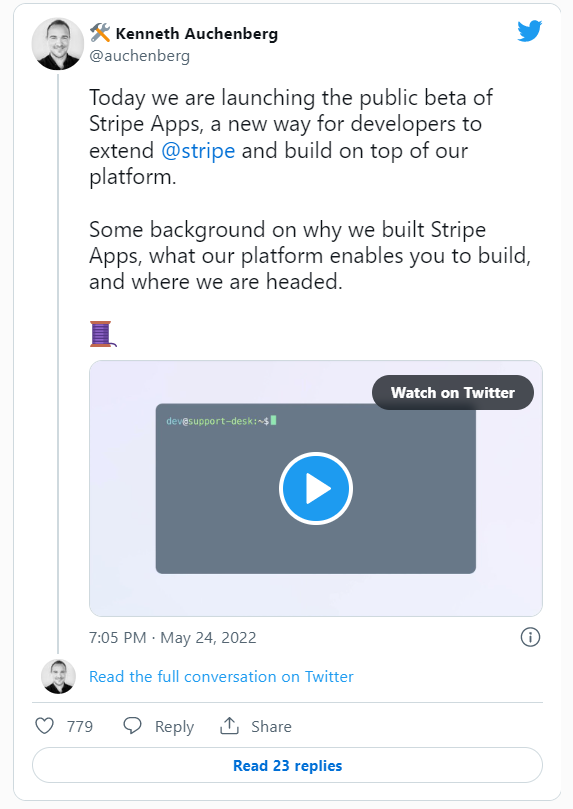Screen dimensions: 573x809
Task: Play the embedded video
Action: (316, 488)
